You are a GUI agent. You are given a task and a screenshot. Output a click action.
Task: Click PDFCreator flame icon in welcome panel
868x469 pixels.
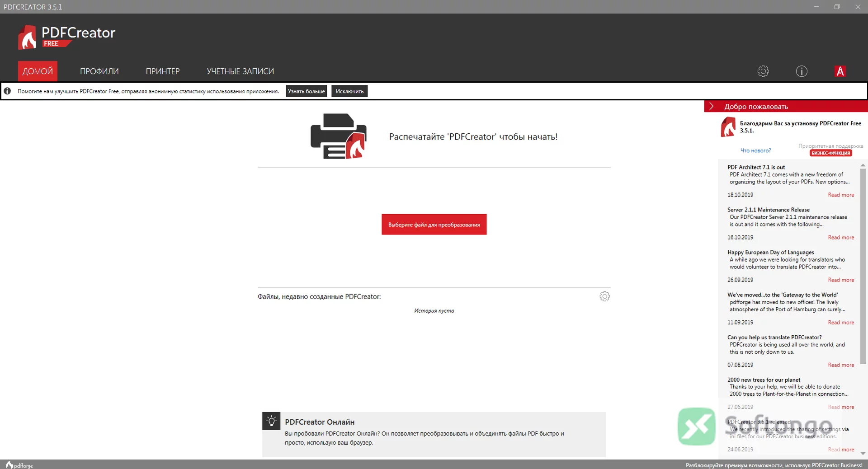click(728, 127)
